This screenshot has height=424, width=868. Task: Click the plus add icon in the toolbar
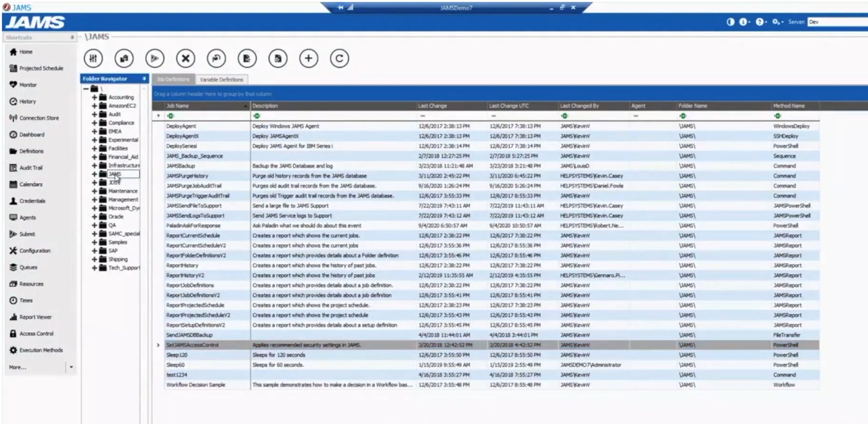[x=309, y=58]
